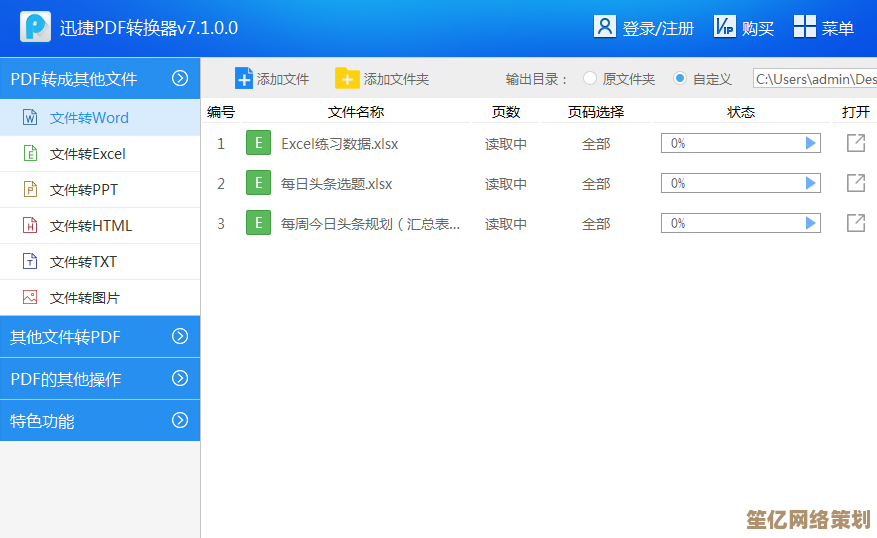Expand 特色功能 section using its chevron
The width and height of the screenshot is (877, 538).
coord(180,420)
